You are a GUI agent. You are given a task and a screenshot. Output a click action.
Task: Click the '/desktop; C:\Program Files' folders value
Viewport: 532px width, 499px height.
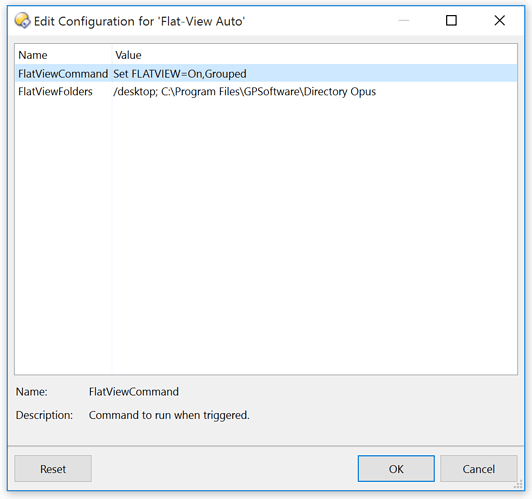(x=244, y=92)
